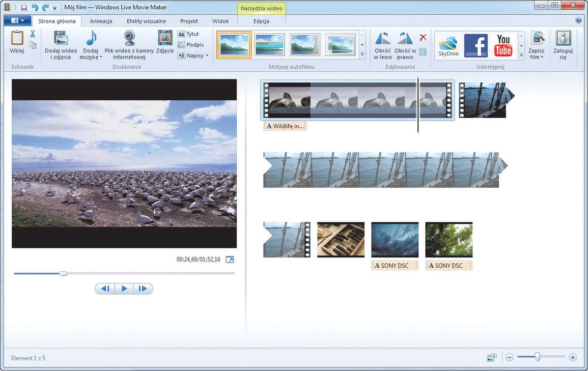
Task: Toggle full screen preview
Action: coord(230,259)
